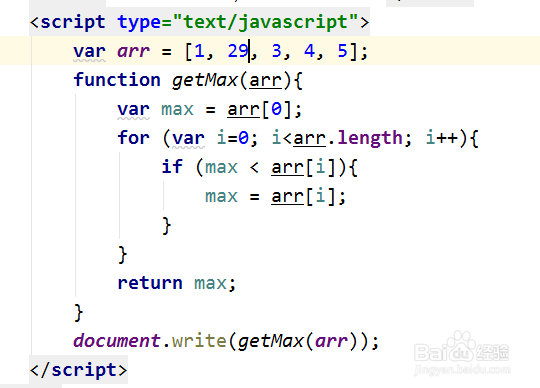
Task: Click the length property in the loop condition
Action: point(370,138)
